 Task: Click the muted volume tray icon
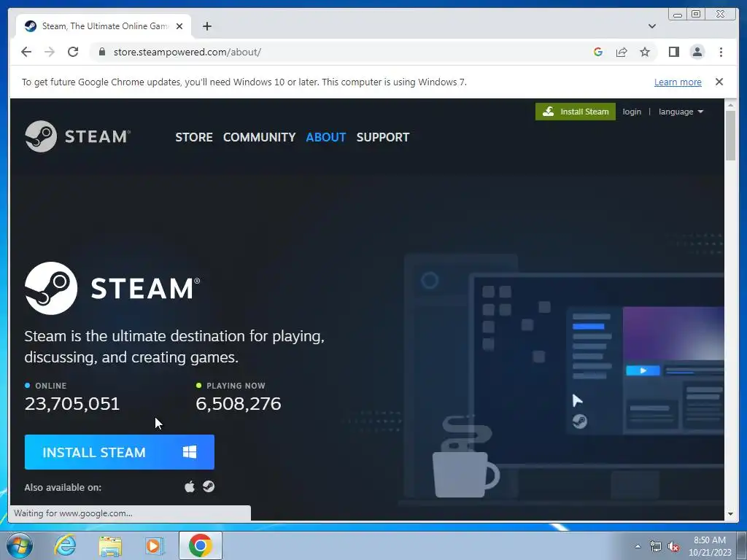point(673,546)
